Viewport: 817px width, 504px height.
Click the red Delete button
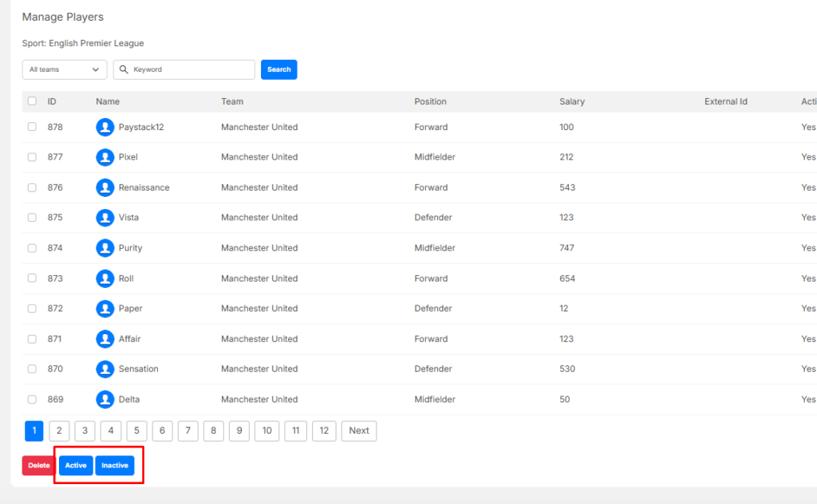(x=38, y=466)
